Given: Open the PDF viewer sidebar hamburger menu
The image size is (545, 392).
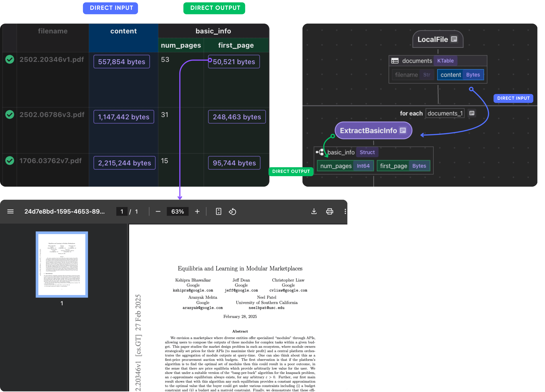Looking at the screenshot, I should pos(10,211).
